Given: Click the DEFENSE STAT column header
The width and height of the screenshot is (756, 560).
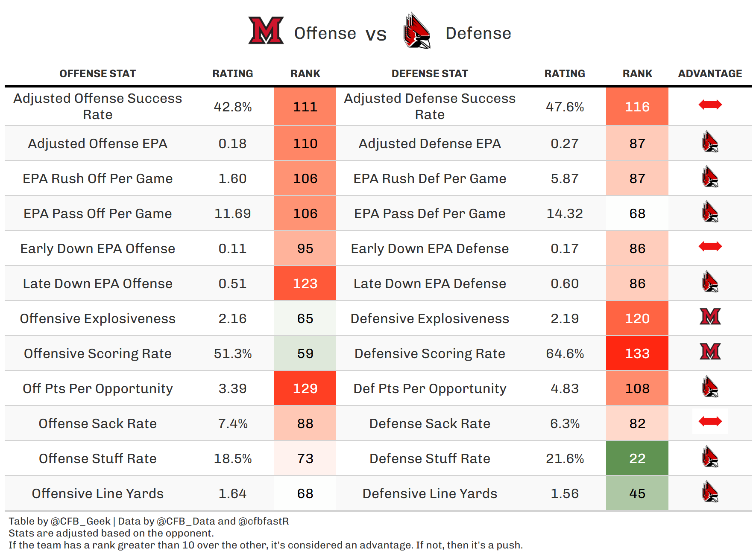Looking at the screenshot, I should (430, 74).
